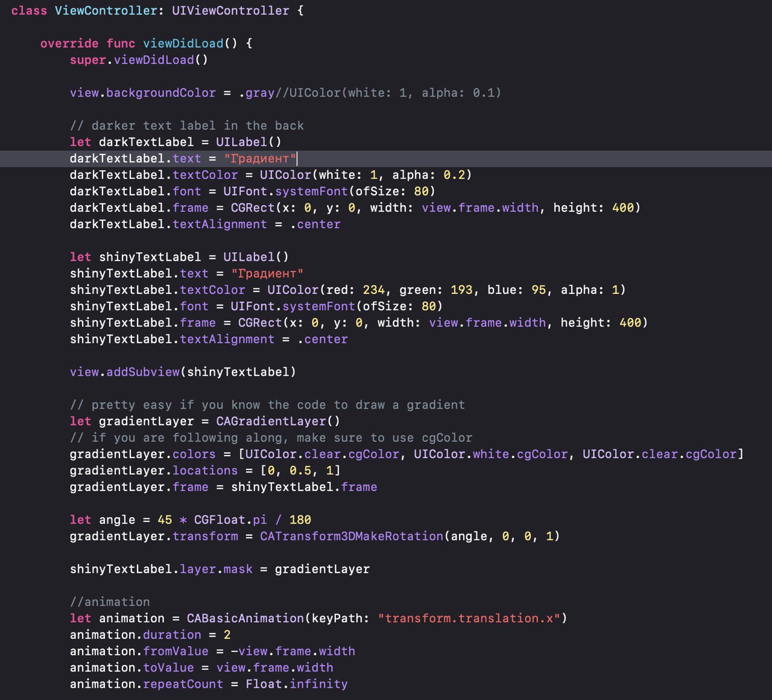772x700 pixels.
Task: Click 'let shinyTextLabel = UILabel()' line
Action: (x=179, y=257)
